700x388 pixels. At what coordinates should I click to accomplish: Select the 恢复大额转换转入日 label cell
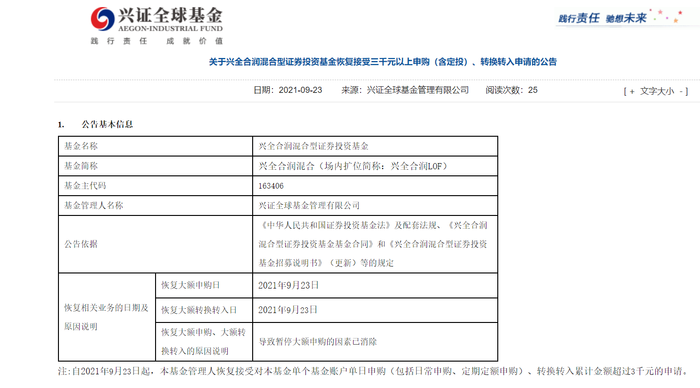204,310
